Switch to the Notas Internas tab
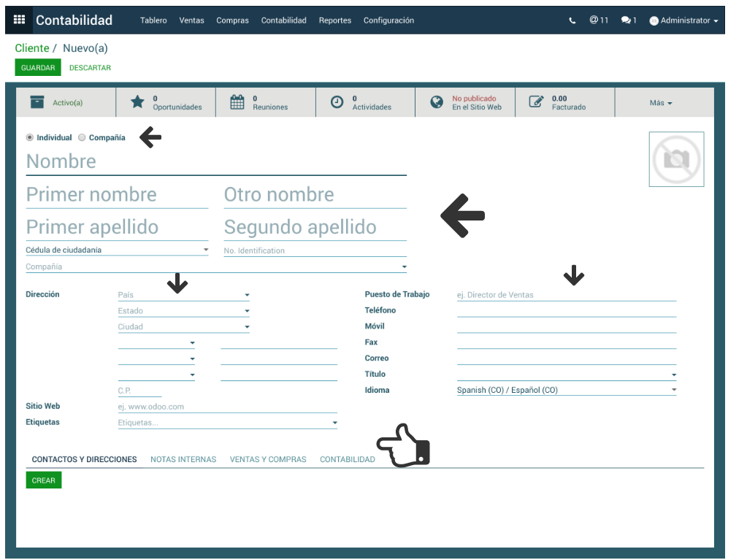Viewport: 747px width, 560px height. [x=183, y=459]
